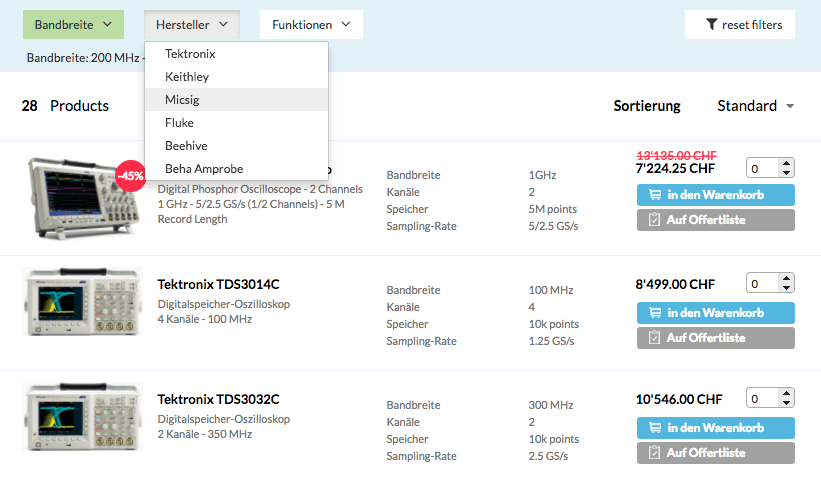Click the Bandbreite: 200 MHz filter text
The height and width of the screenshot is (478, 821).
83,58
